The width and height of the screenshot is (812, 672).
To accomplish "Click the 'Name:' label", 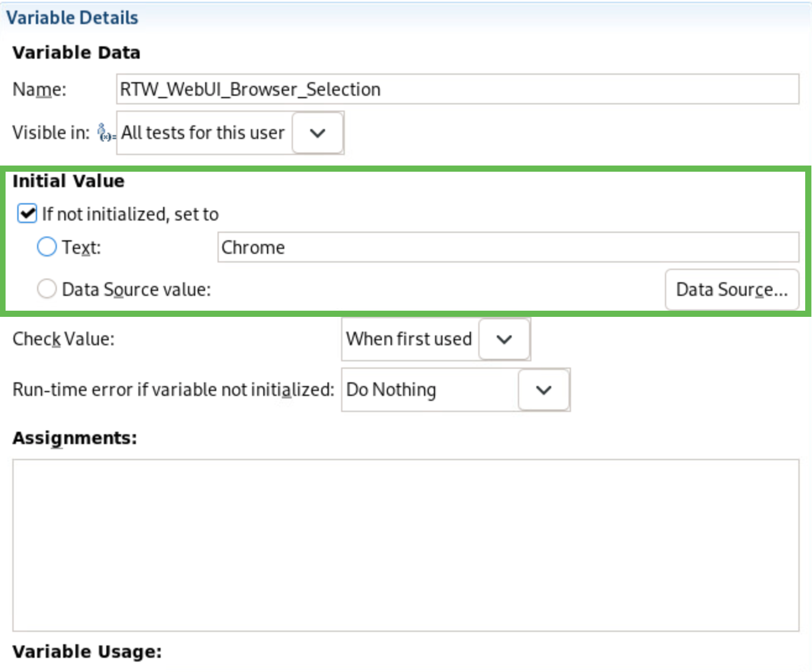I will coord(40,90).
